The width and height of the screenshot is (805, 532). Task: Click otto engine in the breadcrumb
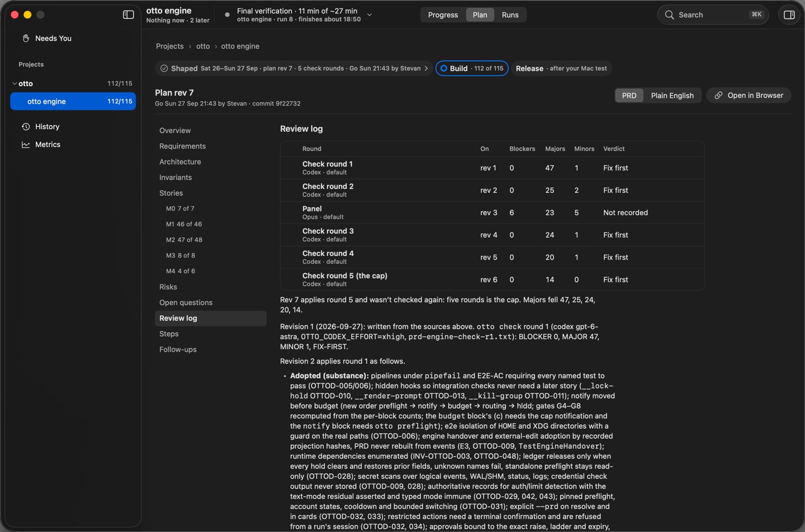(240, 46)
